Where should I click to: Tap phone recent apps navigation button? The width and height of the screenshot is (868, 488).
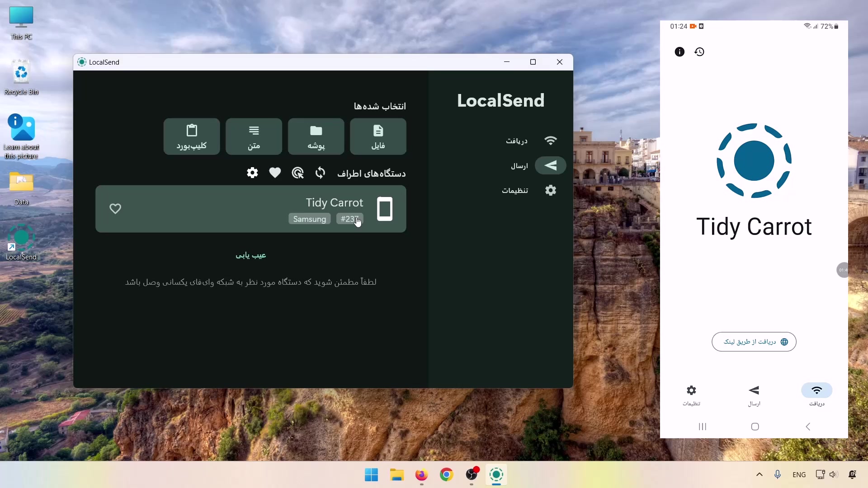[x=702, y=427]
